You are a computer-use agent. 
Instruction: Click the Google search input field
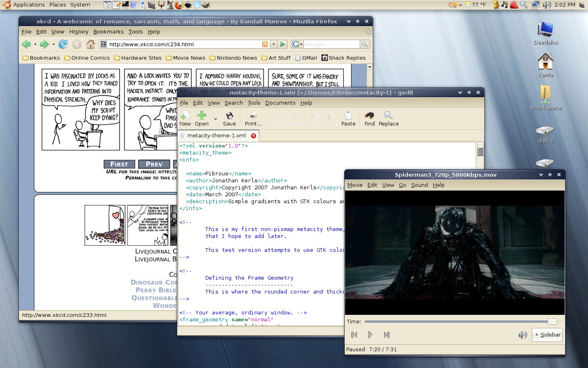click(x=332, y=44)
